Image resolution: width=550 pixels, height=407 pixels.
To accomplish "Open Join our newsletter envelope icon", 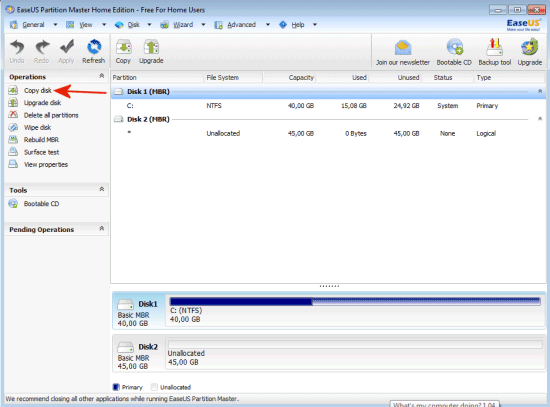I will [x=403, y=47].
